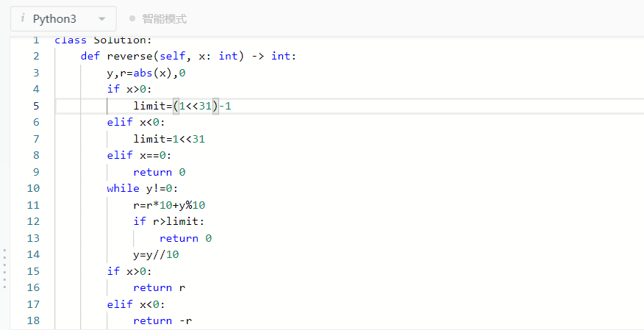The height and width of the screenshot is (330, 644).
Task: Click the 智能模式 label text
Action: click(164, 19)
